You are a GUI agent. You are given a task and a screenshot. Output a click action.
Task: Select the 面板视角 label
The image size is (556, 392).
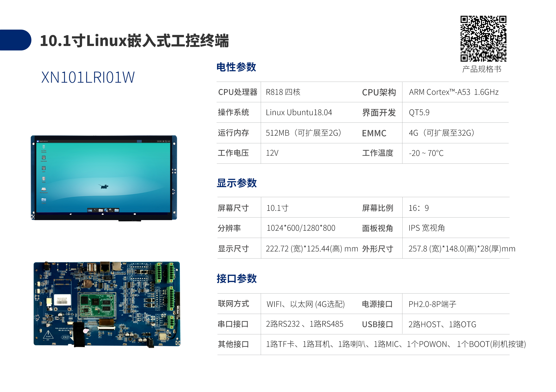tap(378, 229)
